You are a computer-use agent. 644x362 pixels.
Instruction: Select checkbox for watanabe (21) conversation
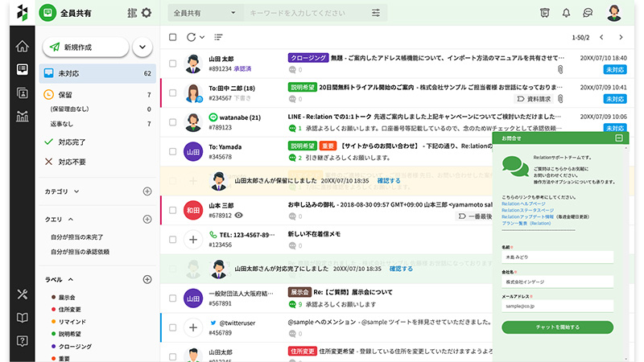pyautogui.click(x=172, y=121)
